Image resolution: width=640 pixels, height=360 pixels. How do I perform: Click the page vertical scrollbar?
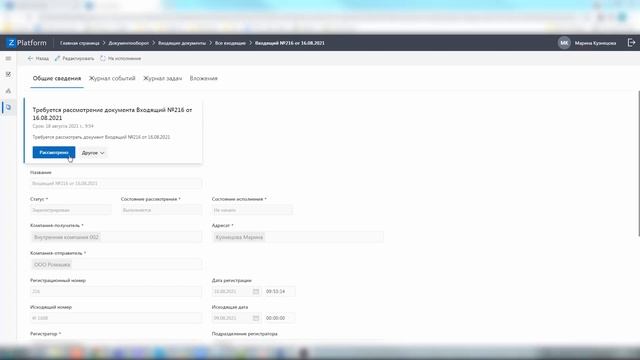(x=638, y=163)
